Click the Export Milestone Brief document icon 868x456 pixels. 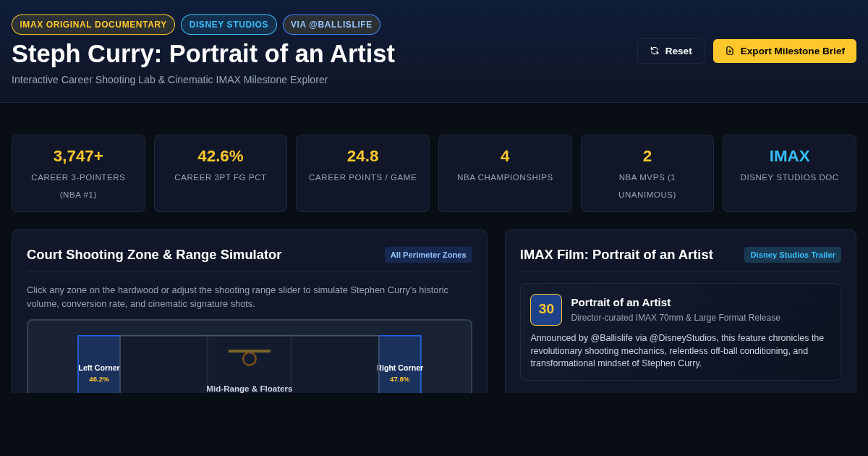point(730,51)
